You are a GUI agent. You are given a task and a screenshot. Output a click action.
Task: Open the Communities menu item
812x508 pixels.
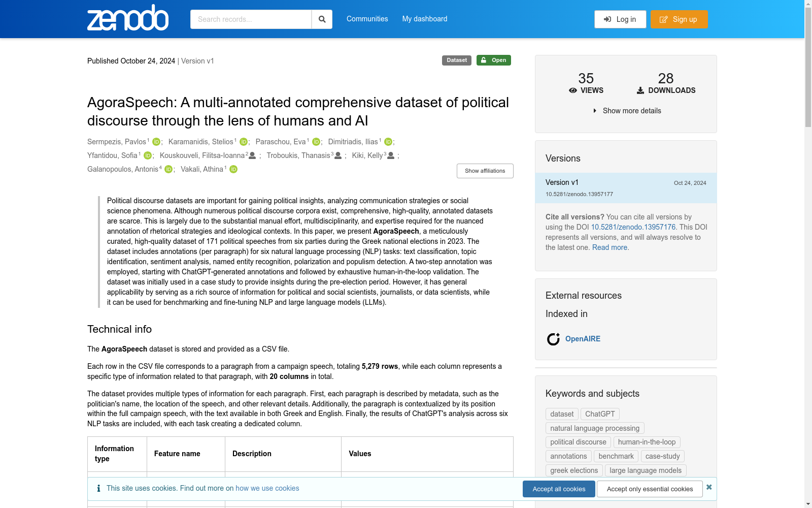pyautogui.click(x=367, y=19)
